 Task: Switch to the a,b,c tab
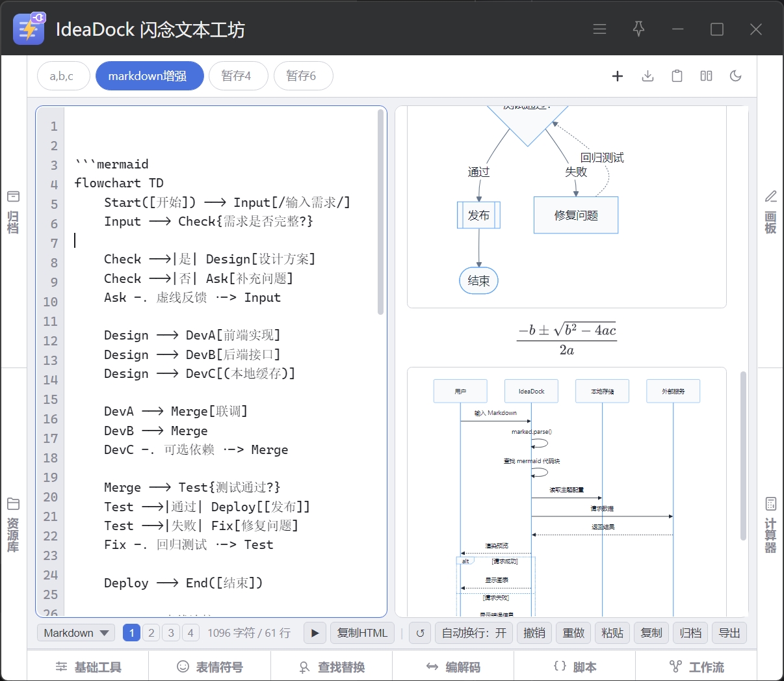(x=62, y=76)
